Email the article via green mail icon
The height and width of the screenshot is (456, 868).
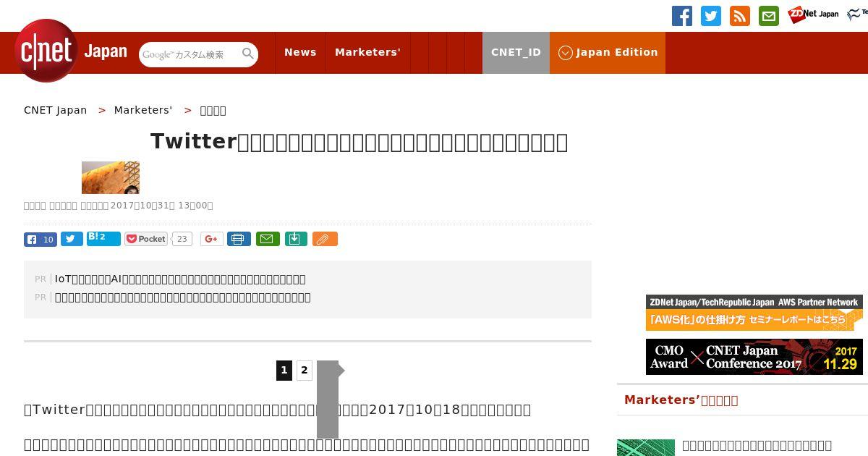click(268, 239)
